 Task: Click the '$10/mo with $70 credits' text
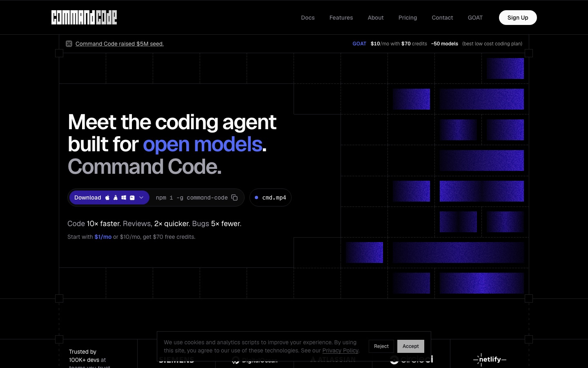click(399, 44)
